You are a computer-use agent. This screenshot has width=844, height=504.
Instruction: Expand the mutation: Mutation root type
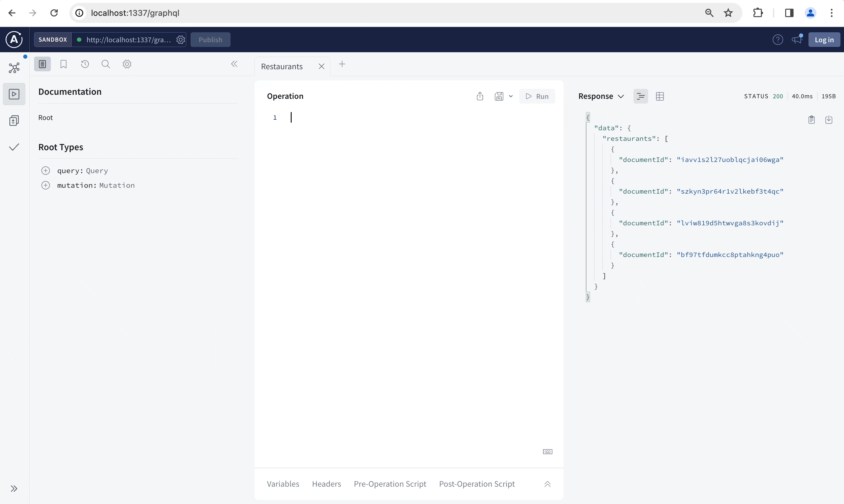coord(46,185)
